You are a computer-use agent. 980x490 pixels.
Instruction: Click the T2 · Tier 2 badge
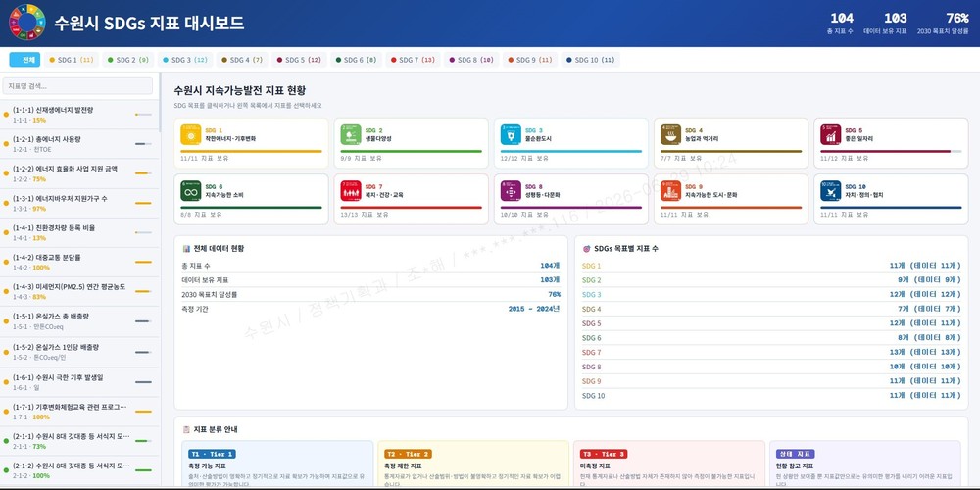click(x=408, y=454)
